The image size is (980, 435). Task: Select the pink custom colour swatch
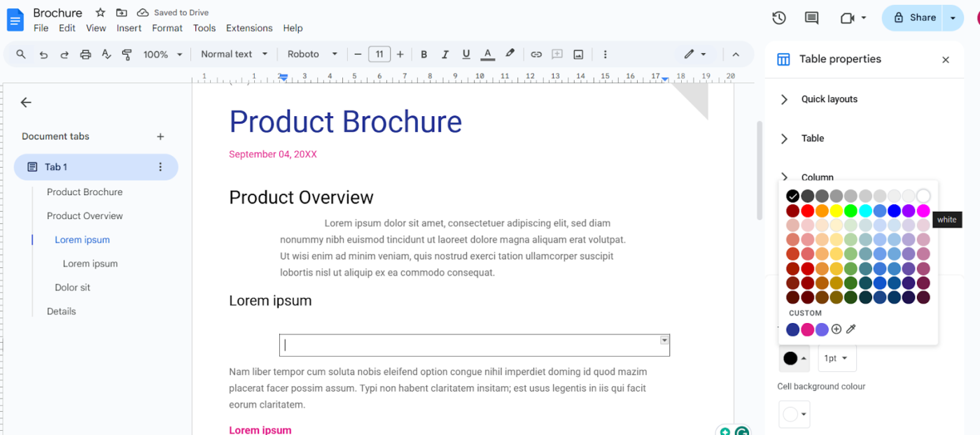[x=807, y=329]
